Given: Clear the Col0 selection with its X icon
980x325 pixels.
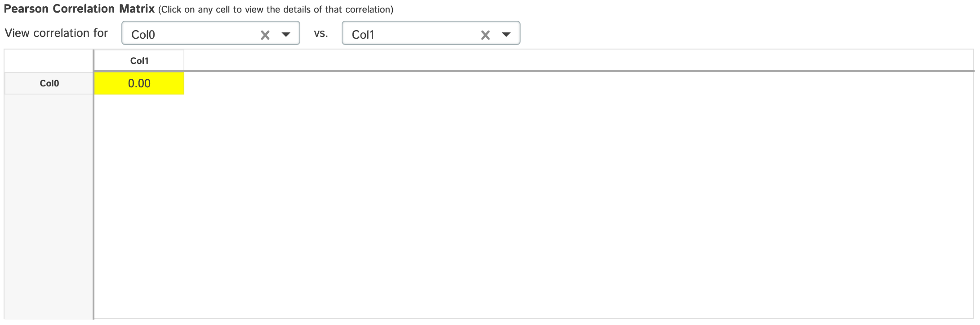Looking at the screenshot, I should [265, 35].
